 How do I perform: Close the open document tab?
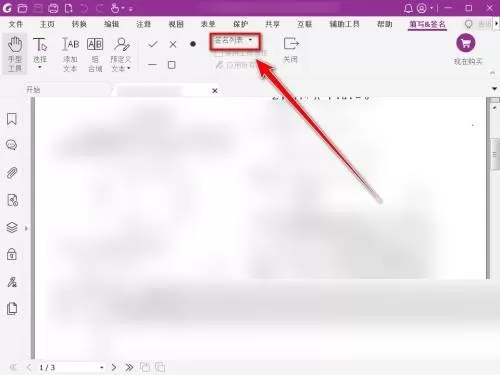(215, 90)
